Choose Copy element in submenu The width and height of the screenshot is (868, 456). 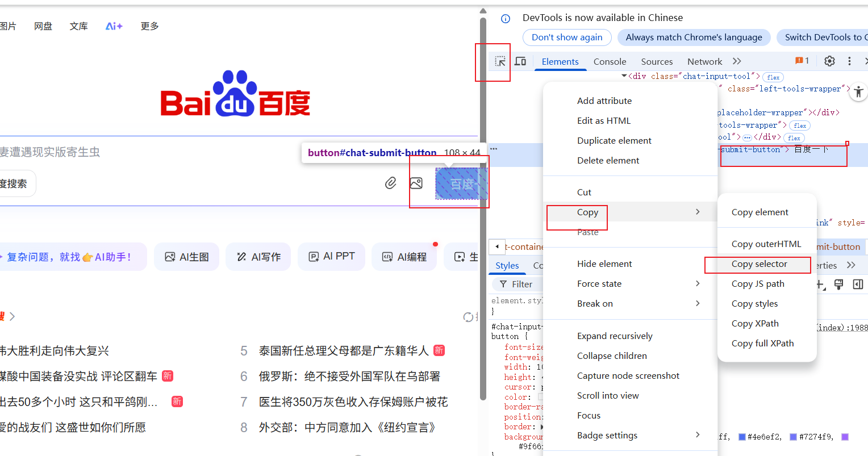tap(767, 212)
